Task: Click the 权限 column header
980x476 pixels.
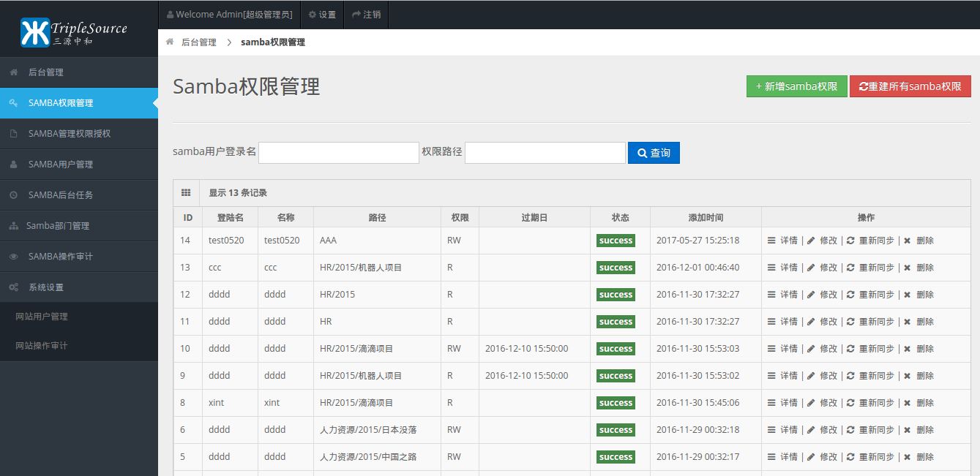Action: pos(460,217)
